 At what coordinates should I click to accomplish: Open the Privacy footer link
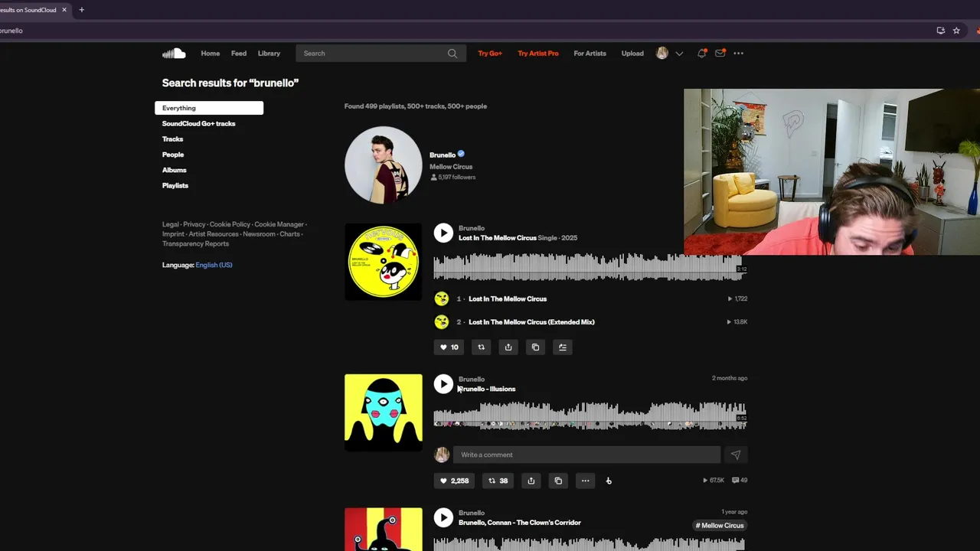point(194,224)
